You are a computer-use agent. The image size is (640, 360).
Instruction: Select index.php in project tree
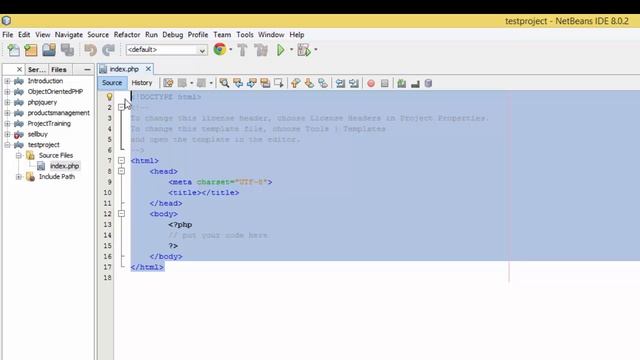point(64,166)
